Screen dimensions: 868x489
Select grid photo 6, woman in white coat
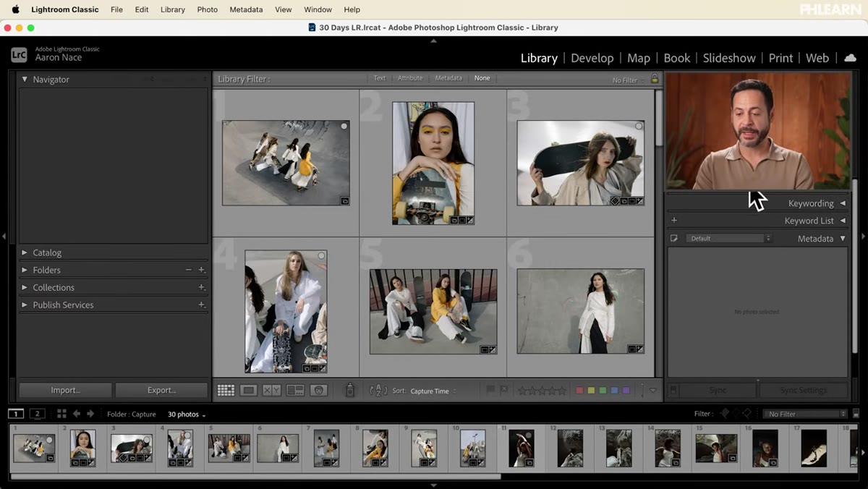[580, 311]
